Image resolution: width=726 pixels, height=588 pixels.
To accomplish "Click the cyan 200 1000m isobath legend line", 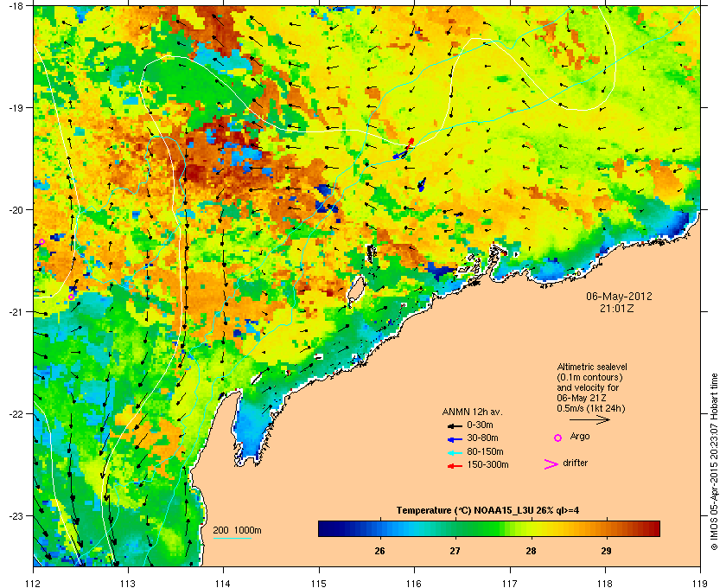I will coord(232,538).
